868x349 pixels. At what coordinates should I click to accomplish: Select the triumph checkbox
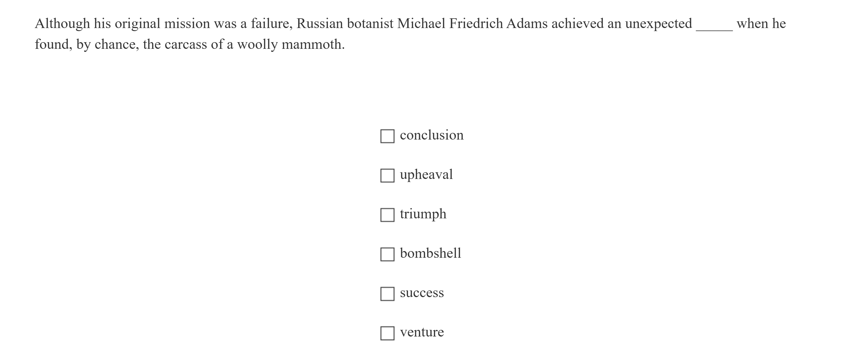pyautogui.click(x=387, y=215)
